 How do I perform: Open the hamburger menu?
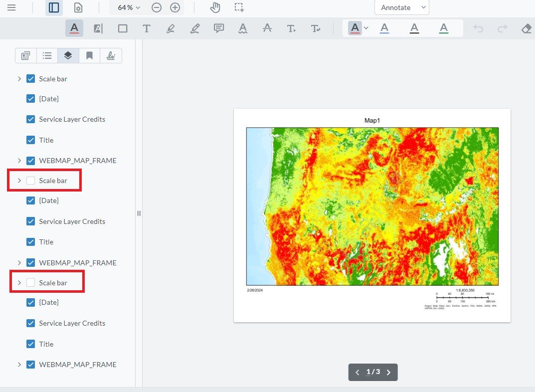(x=11, y=7)
